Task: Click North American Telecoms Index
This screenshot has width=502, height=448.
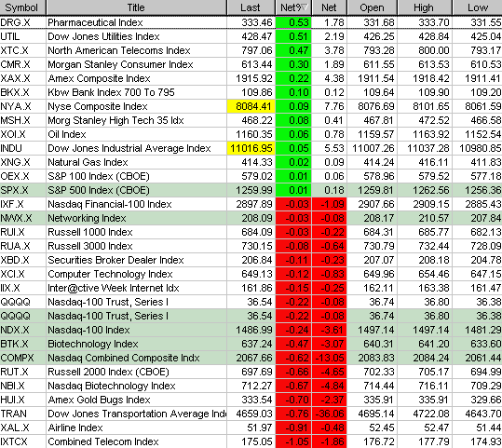Action: pyautogui.click(x=119, y=50)
